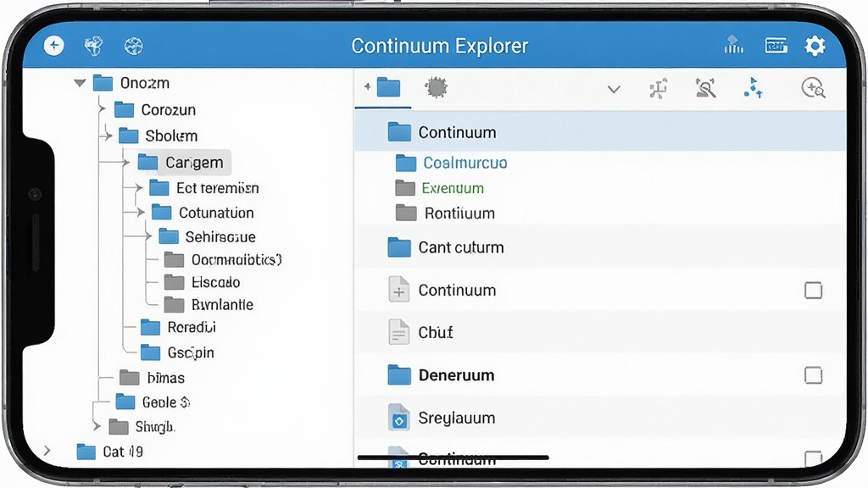Collapse the Onozm root folder
This screenshot has width=868, height=488.
(80, 83)
